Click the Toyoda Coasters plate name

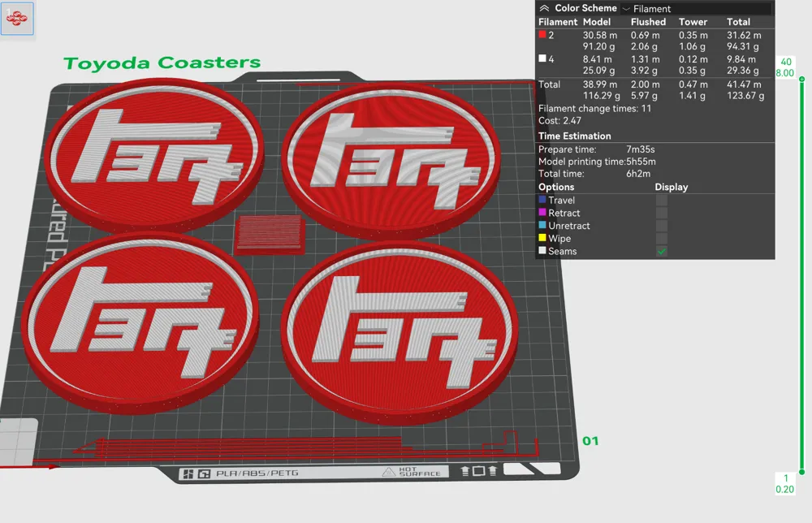(x=162, y=63)
